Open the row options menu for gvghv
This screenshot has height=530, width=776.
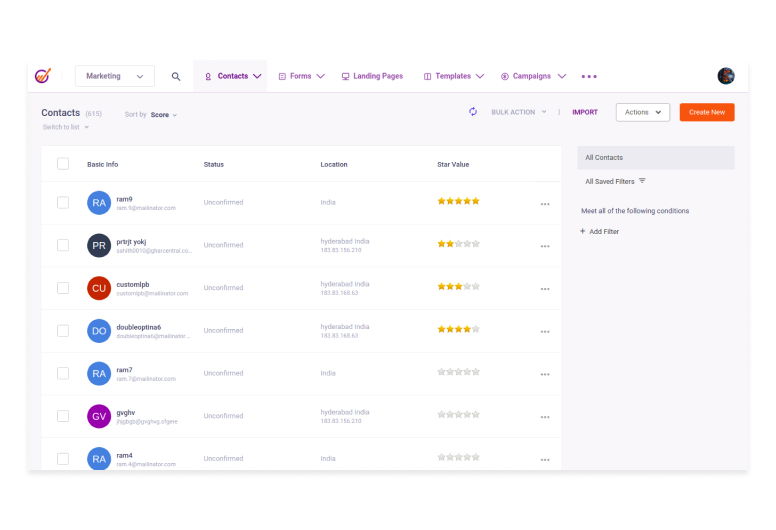point(545,417)
